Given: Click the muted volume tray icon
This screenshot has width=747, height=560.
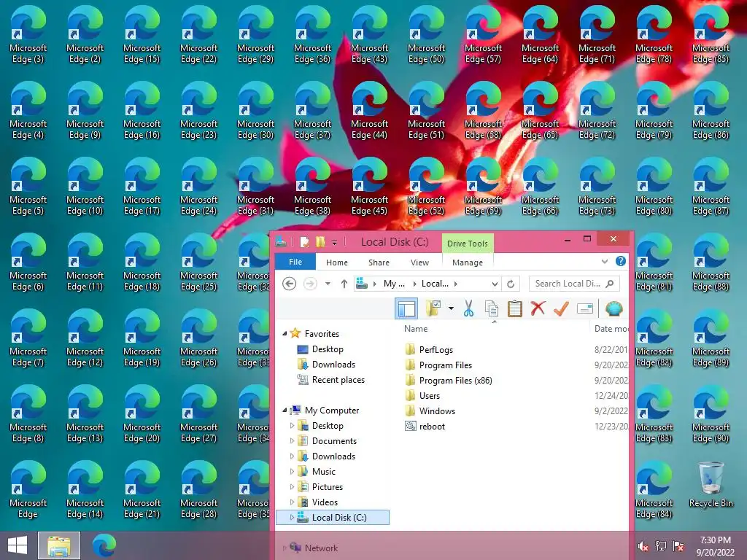Looking at the screenshot, I should coord(643,546).
